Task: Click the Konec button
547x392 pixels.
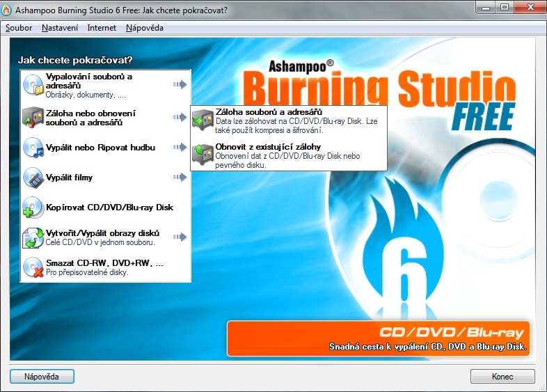Action: tap(502, 376)
